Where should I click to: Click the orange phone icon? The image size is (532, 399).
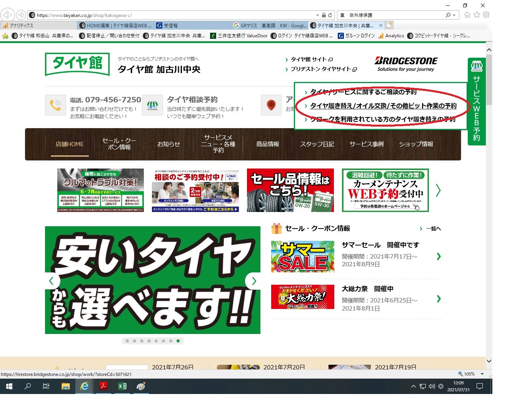[55, 105]
